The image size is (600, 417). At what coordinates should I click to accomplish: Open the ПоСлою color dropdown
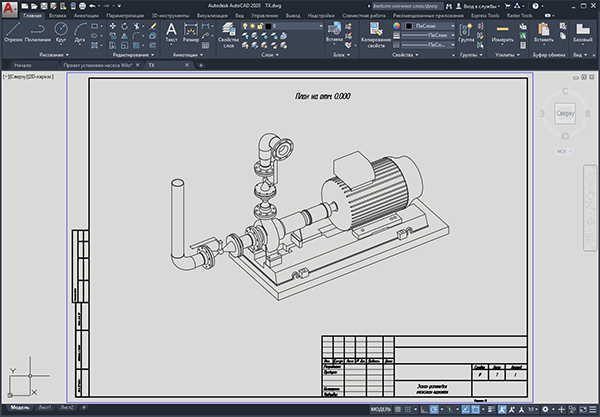click(453, 26)
